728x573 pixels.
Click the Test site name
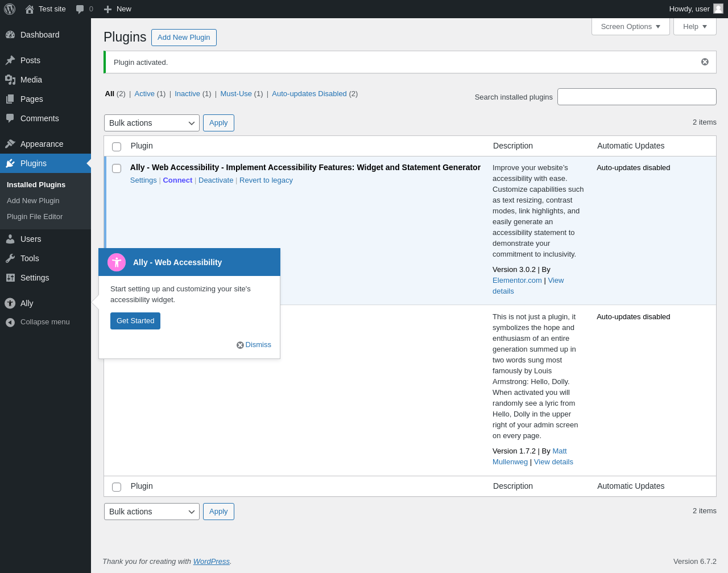click(52, 9)
